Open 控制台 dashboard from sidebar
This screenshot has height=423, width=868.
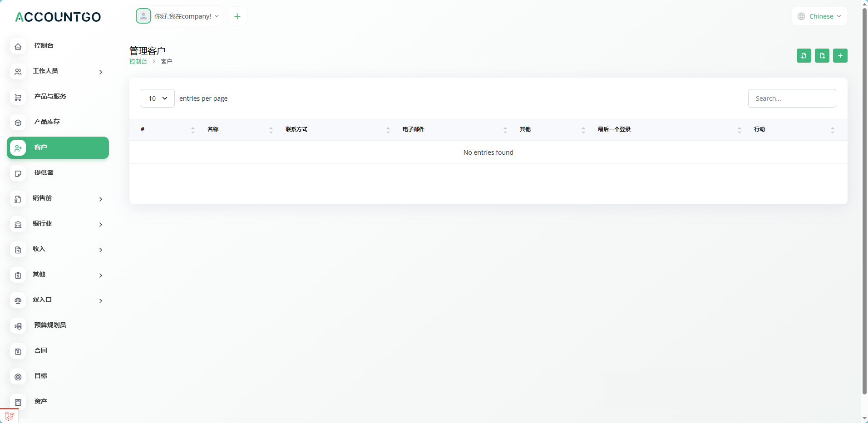(44, 46)
